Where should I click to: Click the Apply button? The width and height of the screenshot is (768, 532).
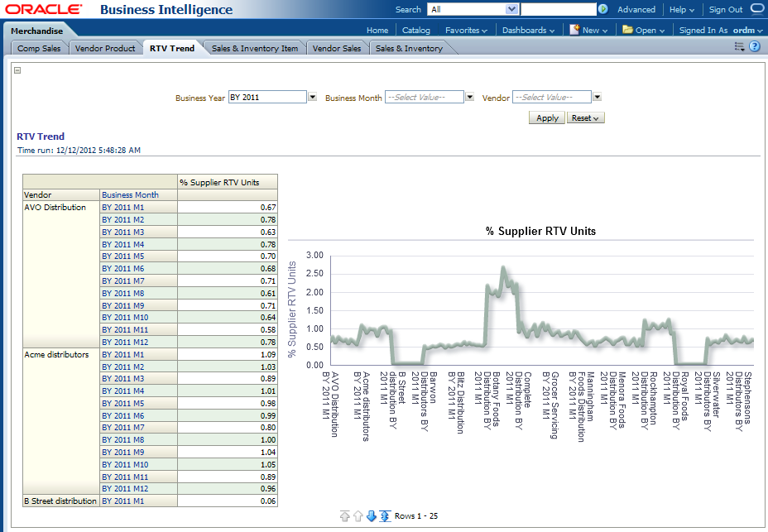pyautogui.click(x=547, y=118)
